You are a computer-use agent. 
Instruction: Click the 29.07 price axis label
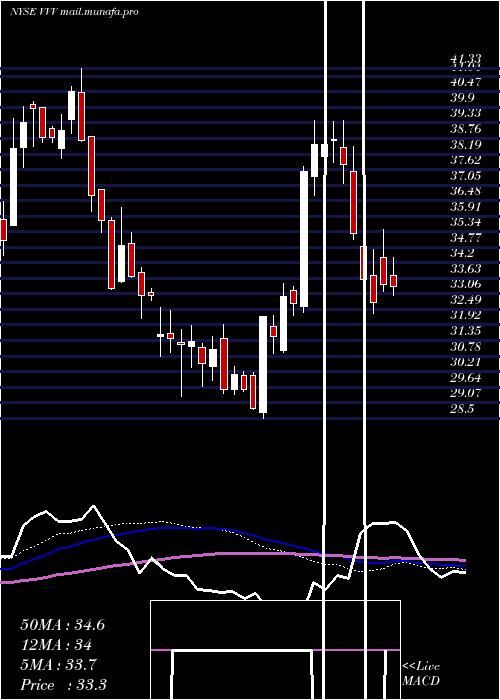pyautogui.click(x=465, y=393)
